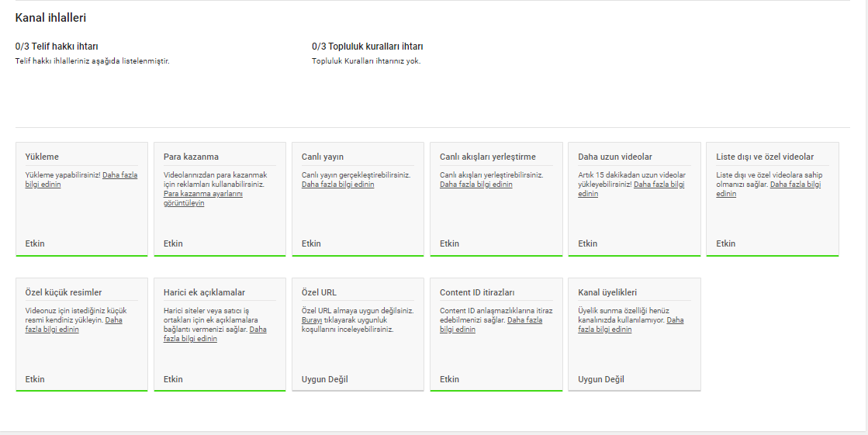Open learn more link in Daha uzun videolar

tap(659, 185)
